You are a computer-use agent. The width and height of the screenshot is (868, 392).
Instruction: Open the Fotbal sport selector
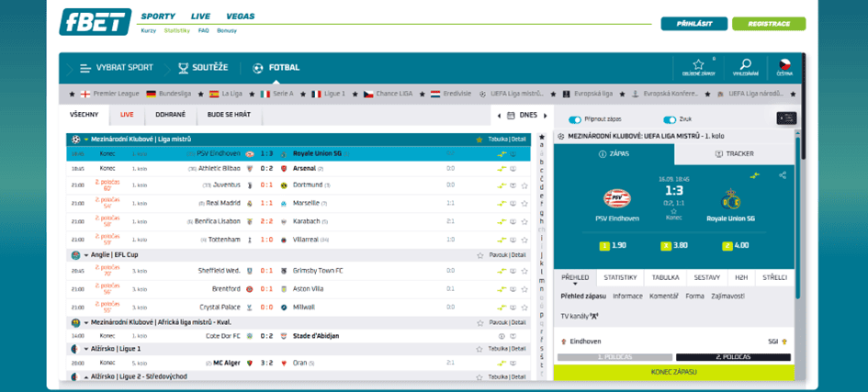coord(276,68)
